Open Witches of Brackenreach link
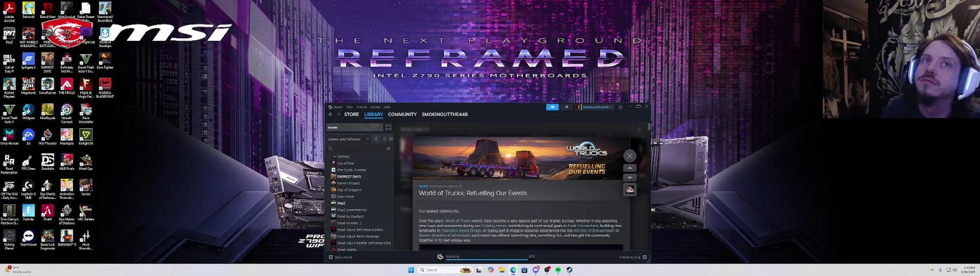The height and width of the screenshot is (276, 980). pos(594,231)
